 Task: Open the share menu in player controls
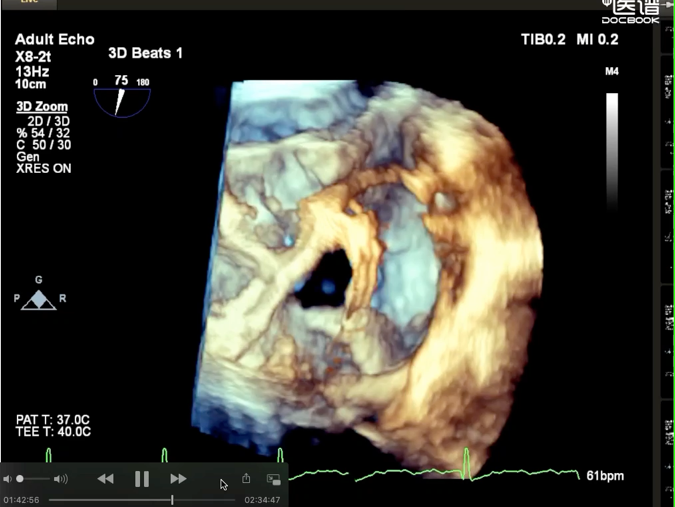point(246,479)
